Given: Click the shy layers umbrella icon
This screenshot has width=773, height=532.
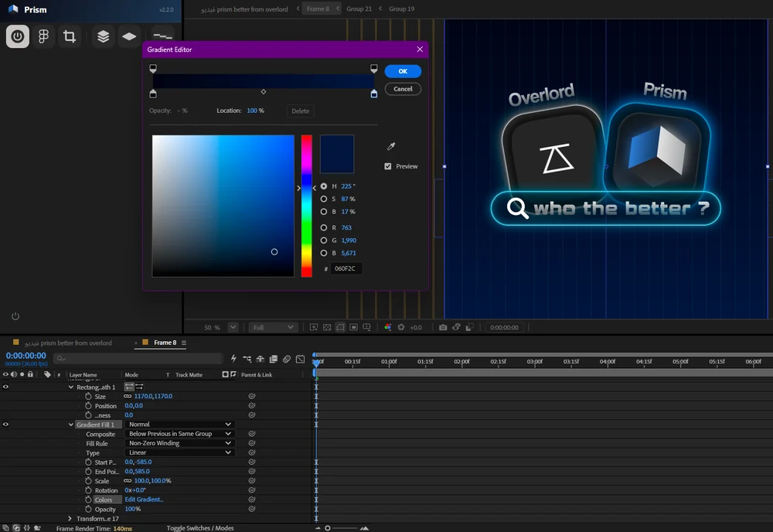Looking at the screenshot, I should 261,359.
